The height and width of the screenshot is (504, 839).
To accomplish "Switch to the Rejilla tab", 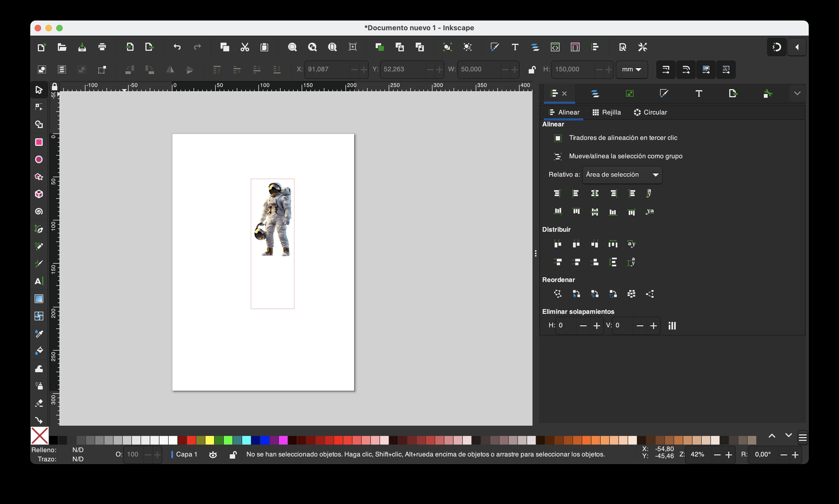I will pyautogui.click(x=607, y=112).
